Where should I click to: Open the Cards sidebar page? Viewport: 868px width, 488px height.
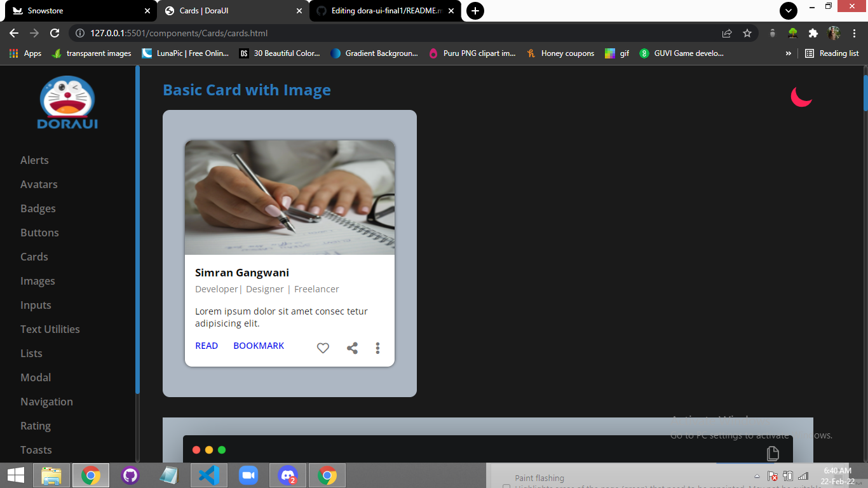tap(34, 257)
